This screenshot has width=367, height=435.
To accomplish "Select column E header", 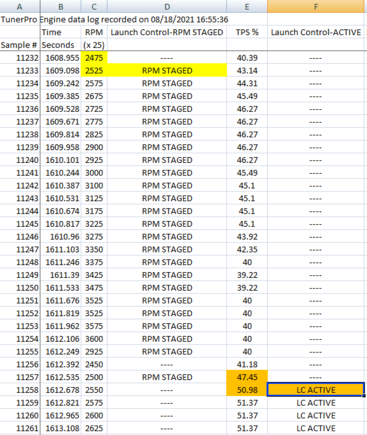I will (x=247, y=6).
